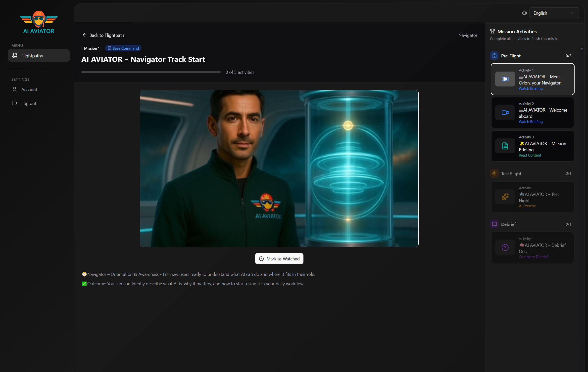The image size is (588, 372).
Task: Open the English language dropdown
Action: [x=554, y=13]
